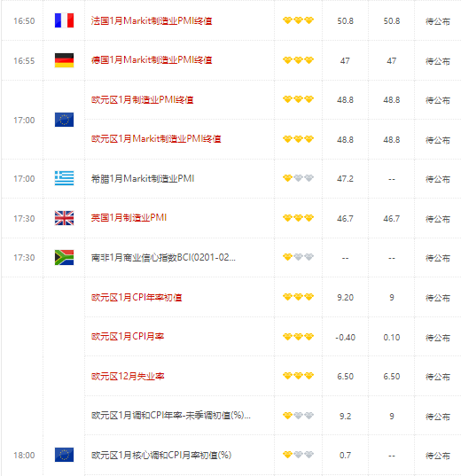Click importance stars for 英国1月制造业PMI

[x=298, y=218]
